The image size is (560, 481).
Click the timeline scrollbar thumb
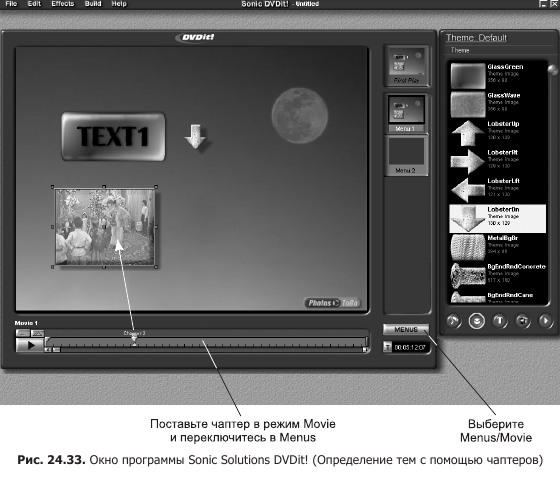tap(56, 350)
